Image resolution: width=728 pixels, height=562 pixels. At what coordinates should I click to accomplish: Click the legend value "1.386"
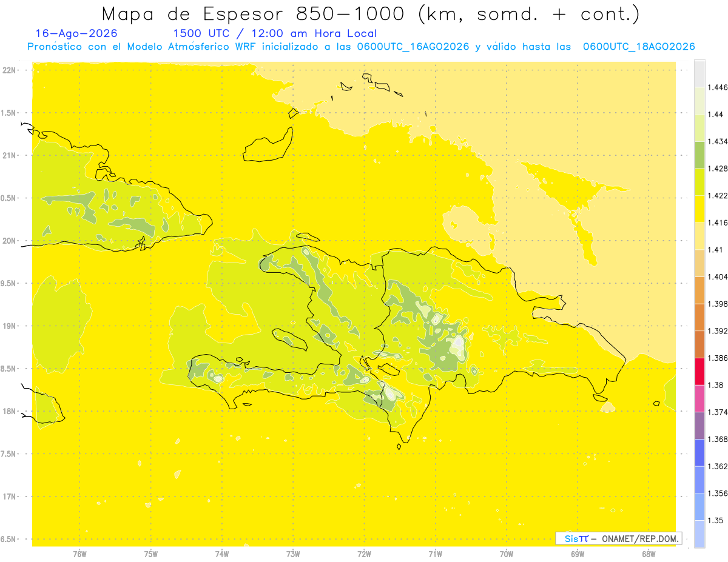[718, 358]
